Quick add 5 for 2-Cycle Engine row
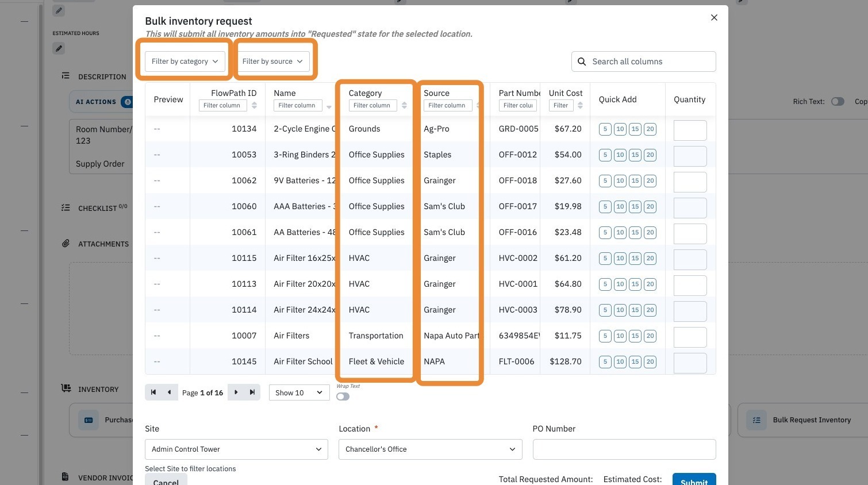This screenshot has width=868, height=485. [x=605, y=129]
